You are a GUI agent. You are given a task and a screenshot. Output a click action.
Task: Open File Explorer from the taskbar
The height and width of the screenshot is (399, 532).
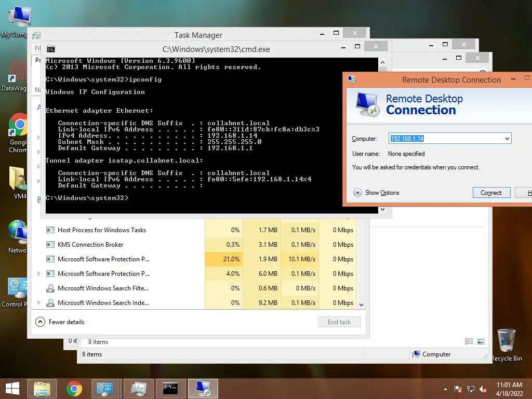tap(43, 389)
